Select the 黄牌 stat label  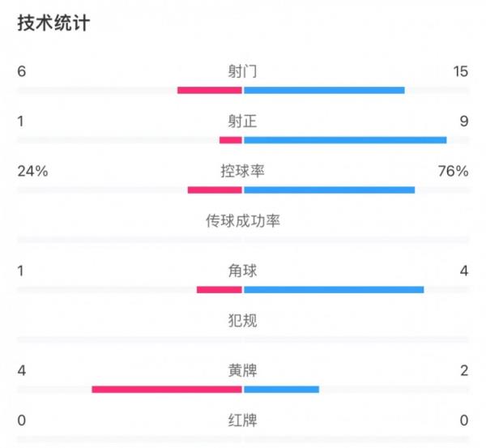click(x=243, y=370)
